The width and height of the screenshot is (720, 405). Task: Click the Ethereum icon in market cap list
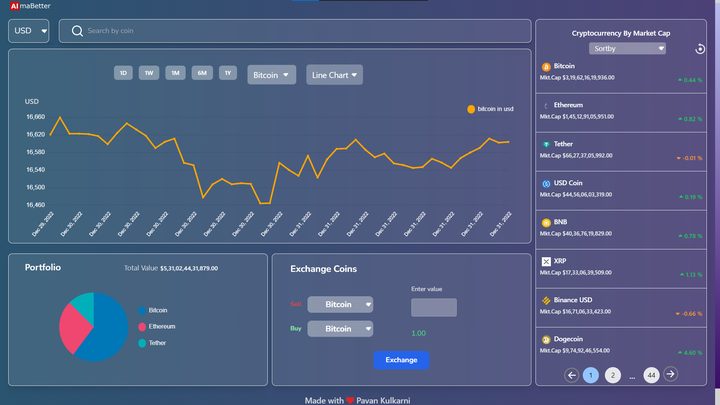pyautogui.click(x=546, y=105)
